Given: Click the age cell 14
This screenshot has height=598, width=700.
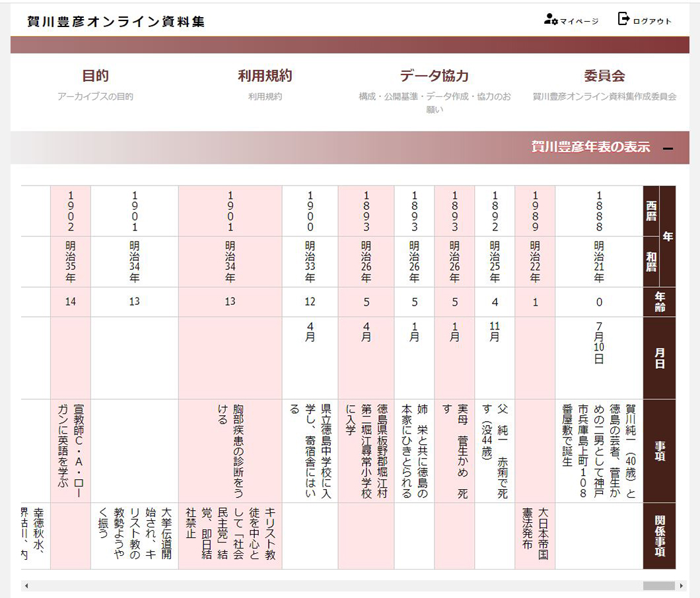Looking at the screenshot, I should pyautogui.click(x=71, y=302).
